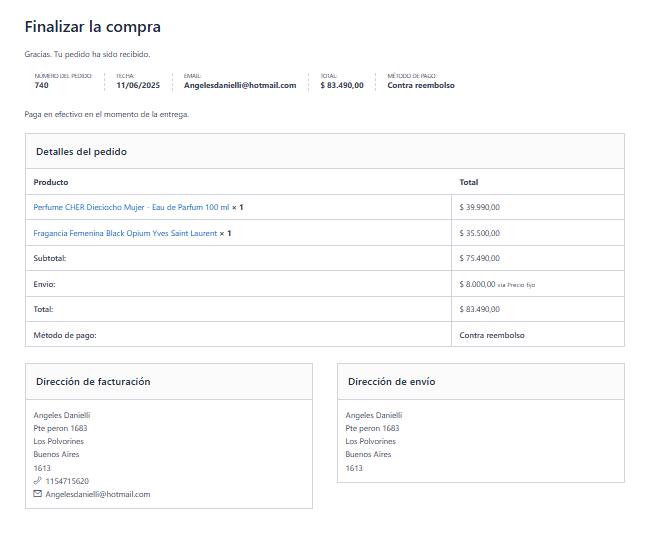Click the Finalizar la compra heading
The image size is (648, 541).
(x=92, y=27)
